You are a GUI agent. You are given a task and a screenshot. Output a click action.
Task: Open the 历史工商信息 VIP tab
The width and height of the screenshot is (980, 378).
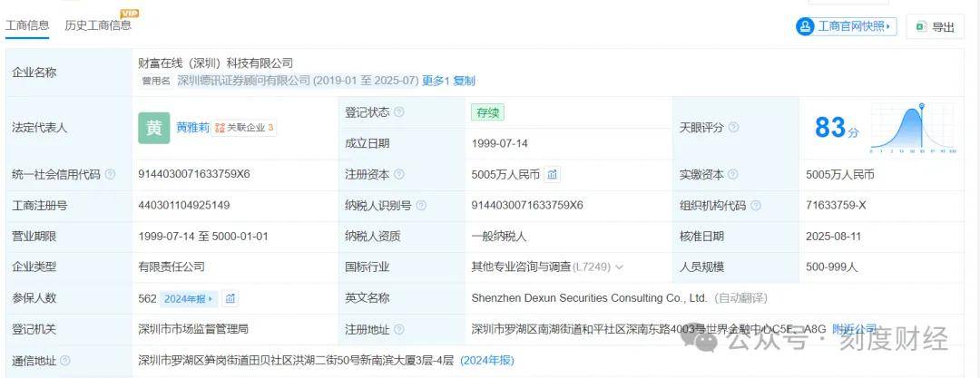[100, 24]
